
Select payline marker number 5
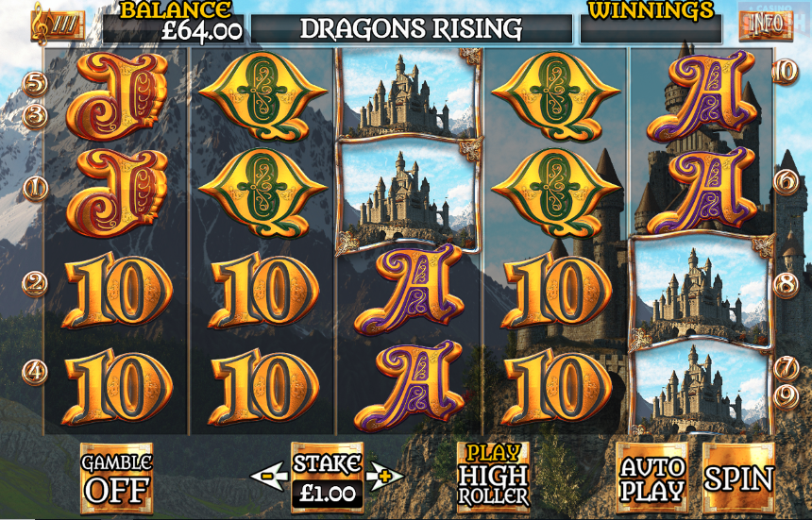[35, 84]
